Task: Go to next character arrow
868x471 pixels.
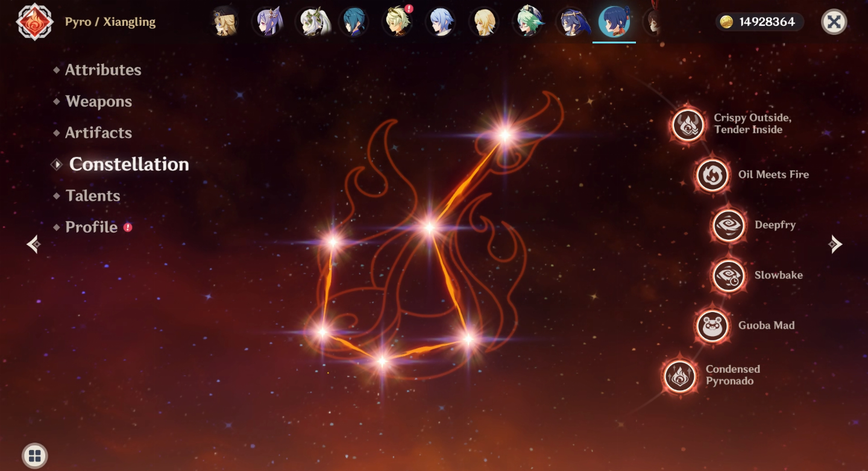Action: tap(835, 244)
